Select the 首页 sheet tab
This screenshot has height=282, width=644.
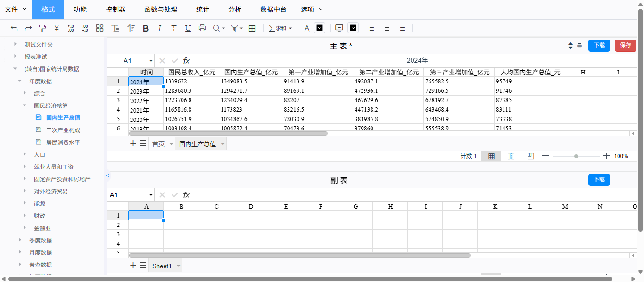pos(158,144)
